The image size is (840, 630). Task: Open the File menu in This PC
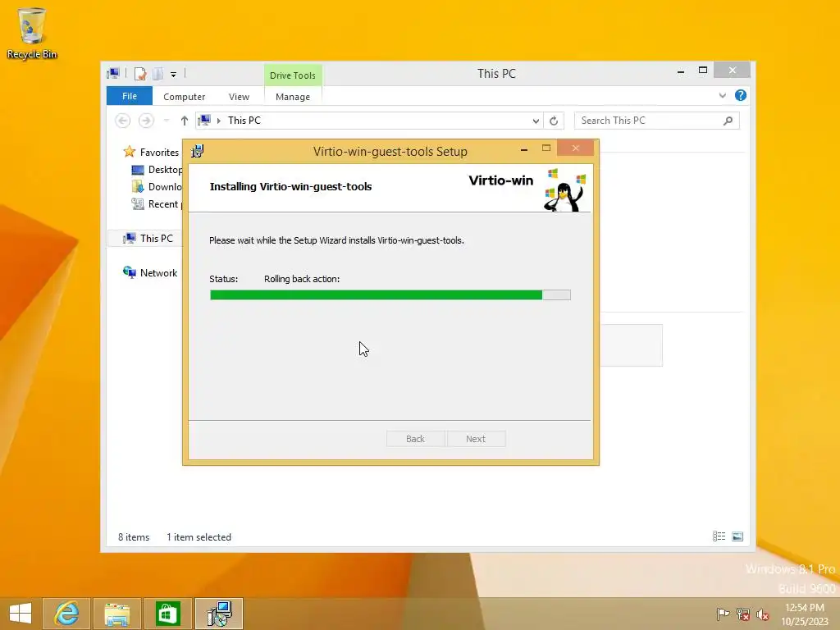(x=129, y=96)
